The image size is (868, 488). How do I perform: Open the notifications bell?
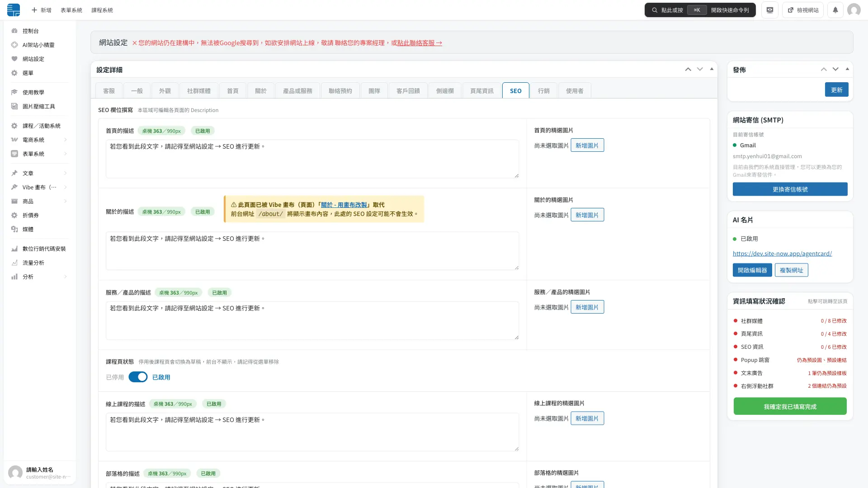(835, 10)
